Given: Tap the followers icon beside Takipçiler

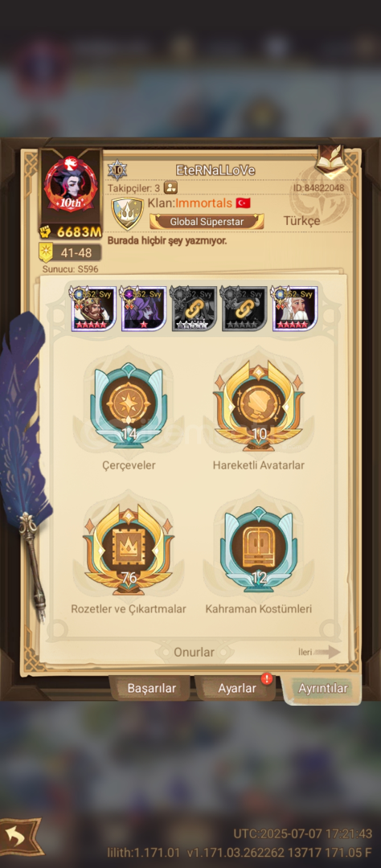Looking at the screenshot, I should [170, 187].
